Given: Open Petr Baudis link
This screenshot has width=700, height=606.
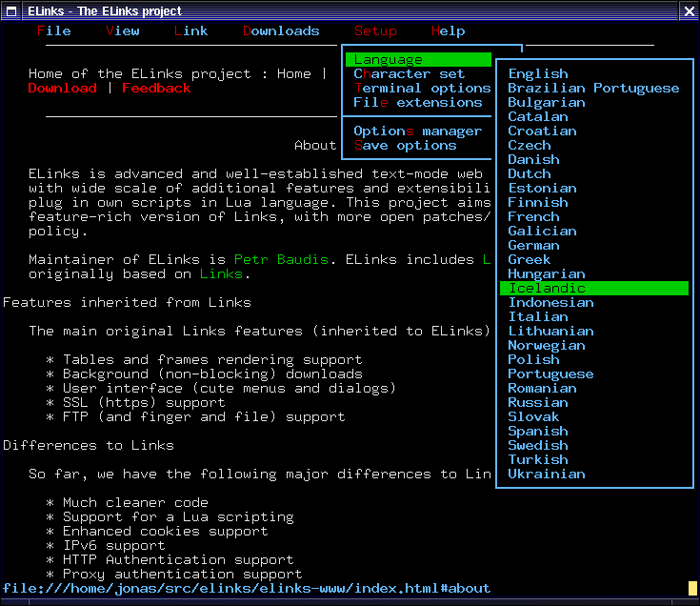Looking at the screenshot, I should tap(281, 259).
